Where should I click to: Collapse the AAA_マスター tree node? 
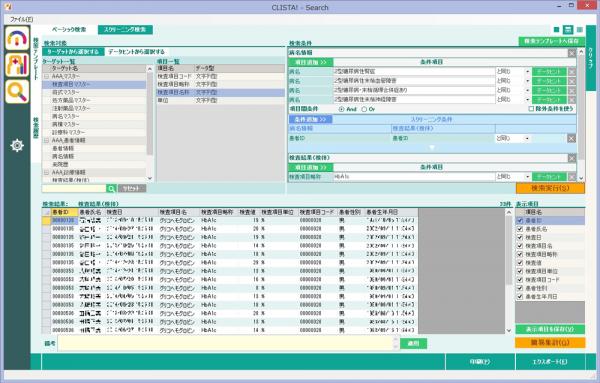point(46,76)
